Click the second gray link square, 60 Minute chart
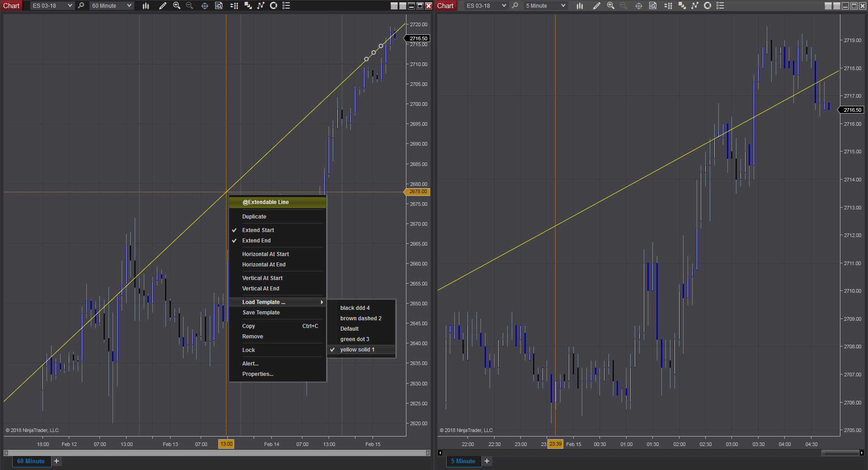The width and height of the screenshot is (868, 470). 403,6
